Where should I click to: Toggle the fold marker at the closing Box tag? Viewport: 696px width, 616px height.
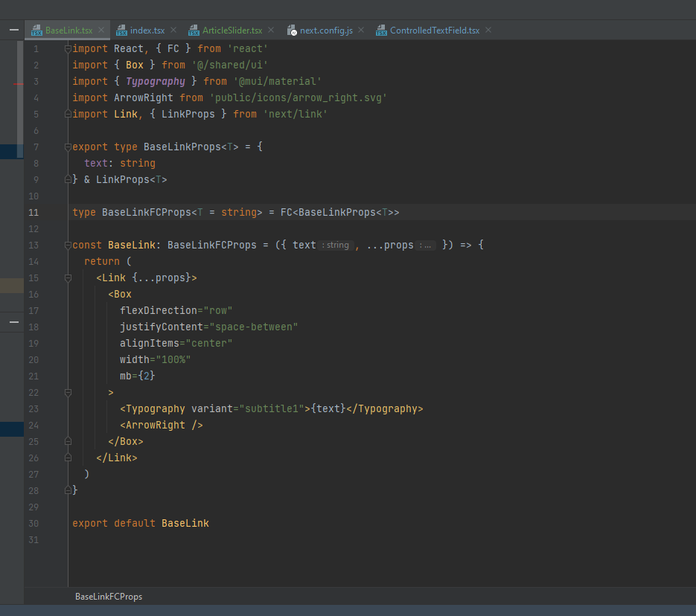click(x=67, y=441)
